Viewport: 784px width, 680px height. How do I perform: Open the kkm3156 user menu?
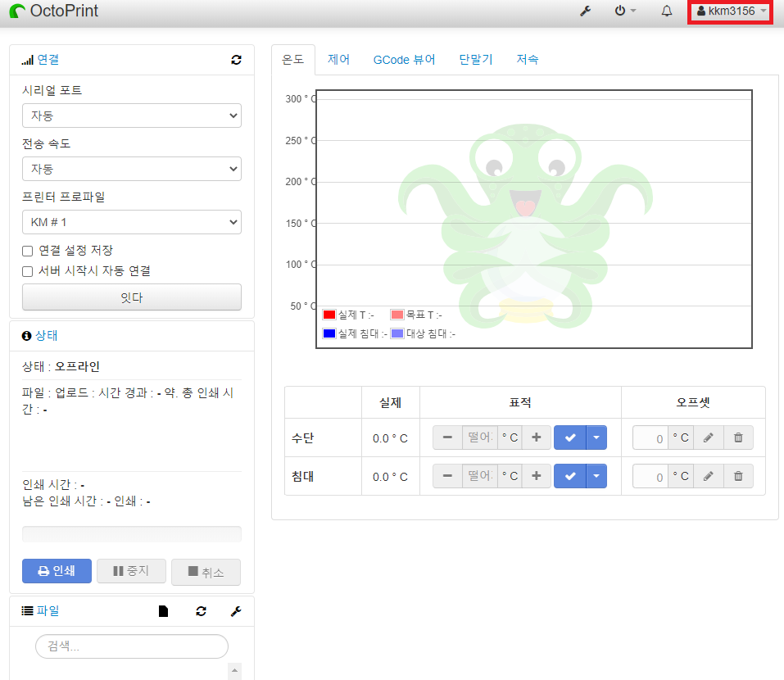tap(732, 11)
